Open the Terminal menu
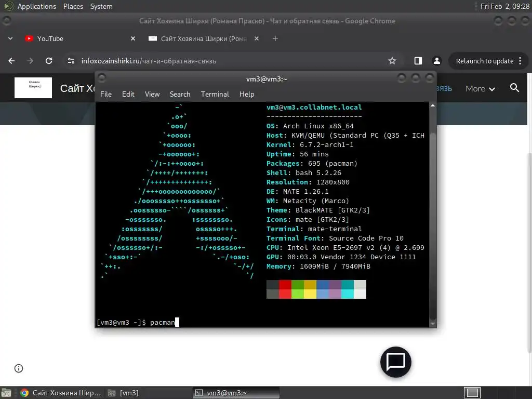This screenshot has height=399, width=532. point(215,94)
